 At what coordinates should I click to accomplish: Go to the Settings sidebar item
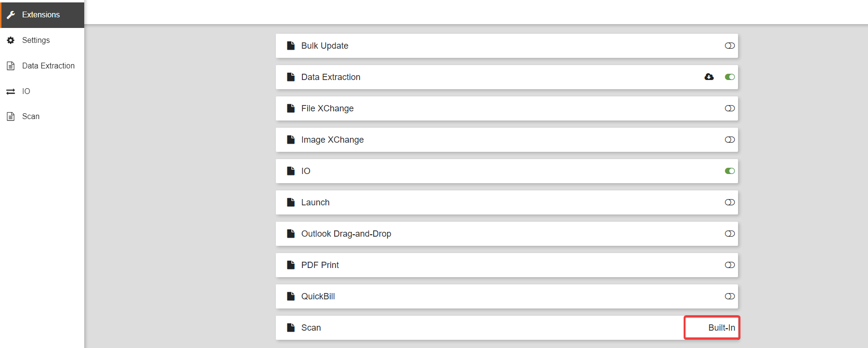(36, 40)
